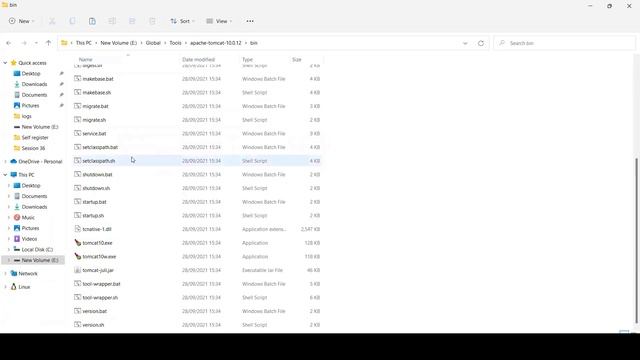640x360 pixels.
Task: Click the Search bin input field
Action: [x=564, y=43]
